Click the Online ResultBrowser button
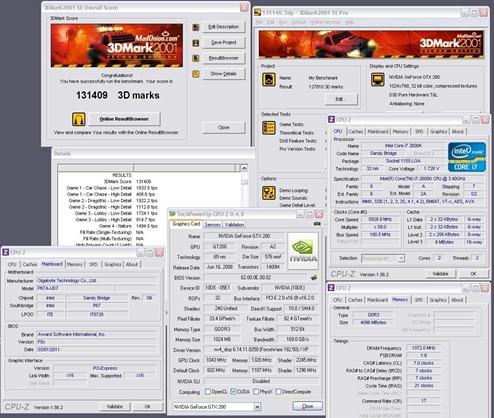 pyautogui.click(x=124, y=119)
